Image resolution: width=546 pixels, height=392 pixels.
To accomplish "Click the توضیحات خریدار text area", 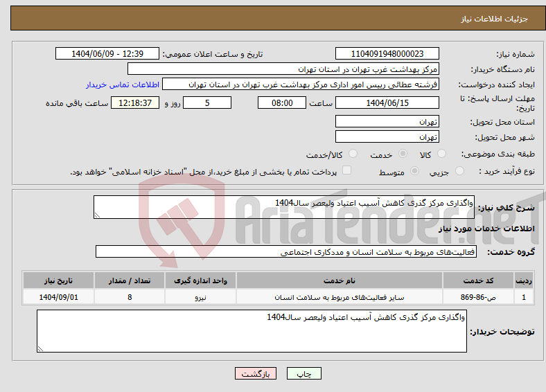I will click(x=252, y=331).
